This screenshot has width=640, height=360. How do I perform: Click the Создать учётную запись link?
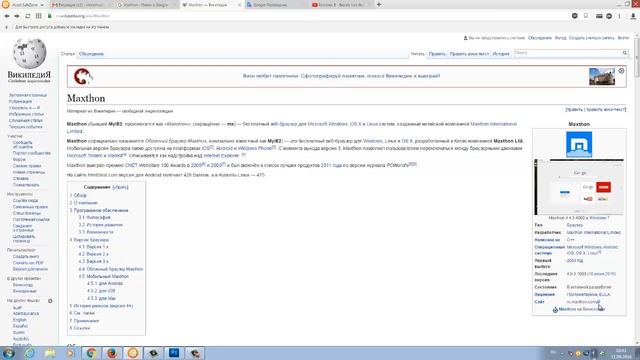591,38
